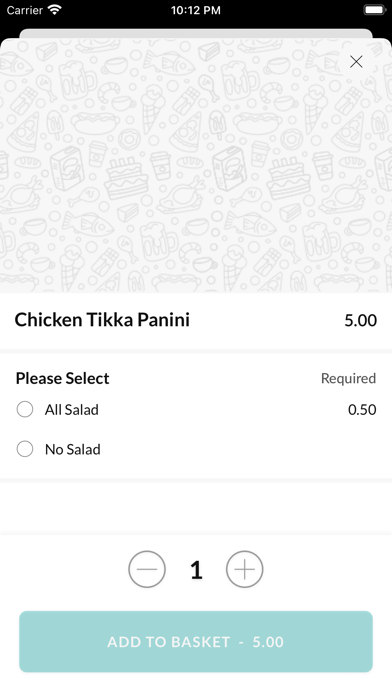Tap the gray sheet grabber behind modal
The width and height of the screenshot is (392, 696).
[196, 33]
